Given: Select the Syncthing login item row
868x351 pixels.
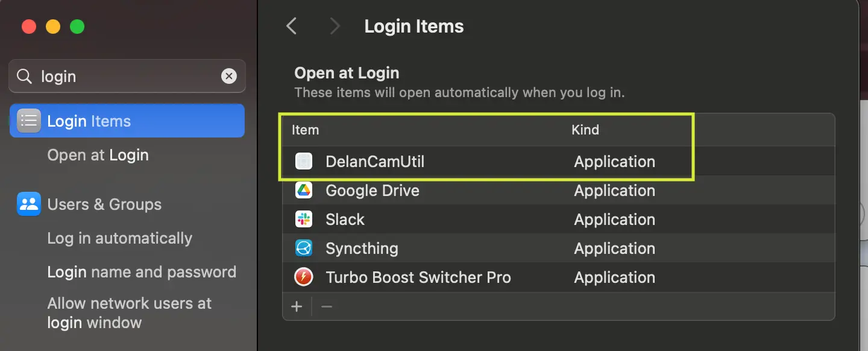Looking at the screenshot, I should tap(422, 248).
